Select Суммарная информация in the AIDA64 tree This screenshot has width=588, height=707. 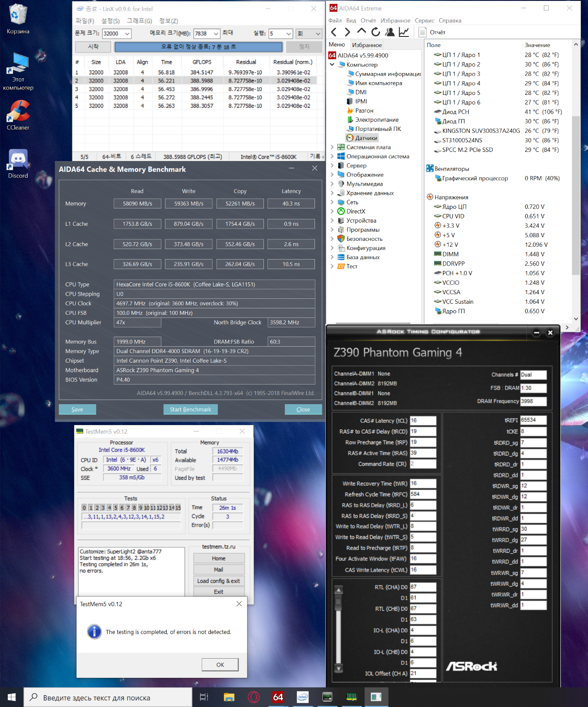[x=384, y=74]
